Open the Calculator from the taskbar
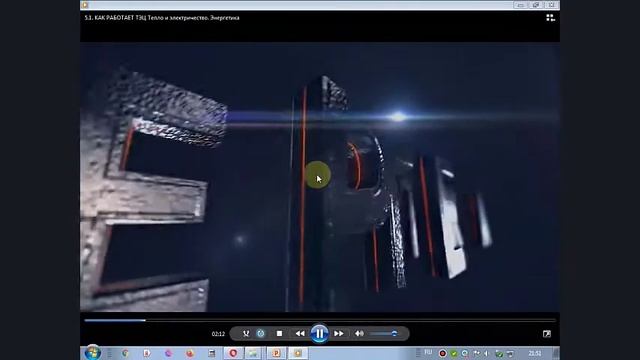The height and width of the screenshot is (360, 640). 211,353
